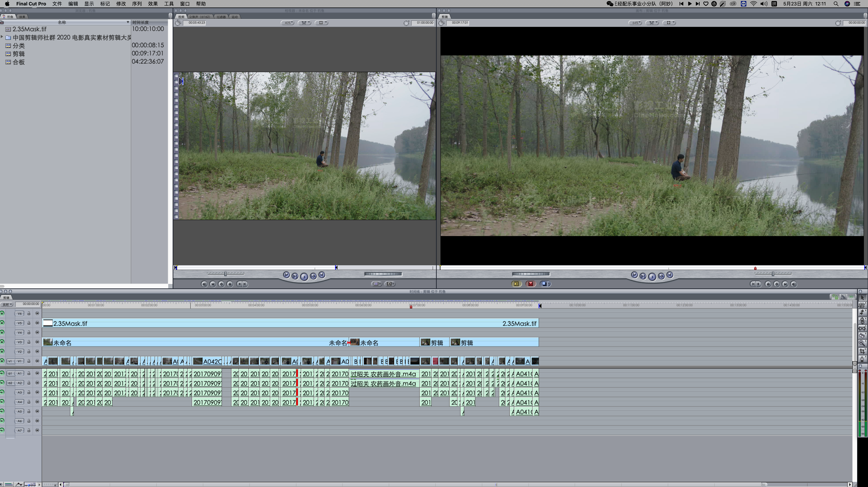Open macOS Spotlight search
Image resolution: width=868 pixels, height=487 pixels.
pos(836,4)
